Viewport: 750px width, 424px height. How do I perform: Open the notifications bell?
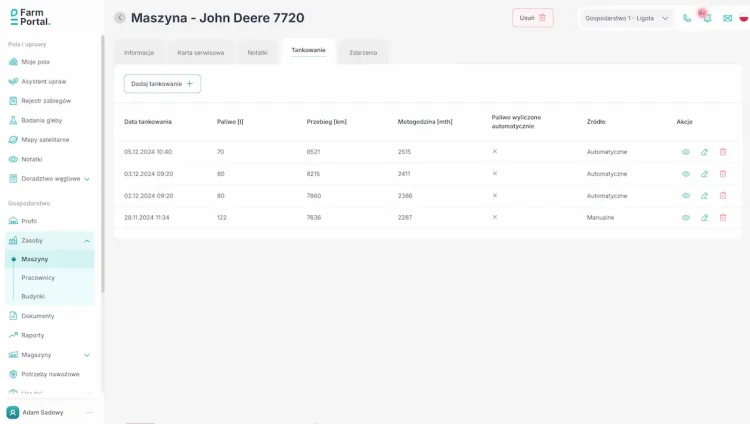(x=706, y=18)
